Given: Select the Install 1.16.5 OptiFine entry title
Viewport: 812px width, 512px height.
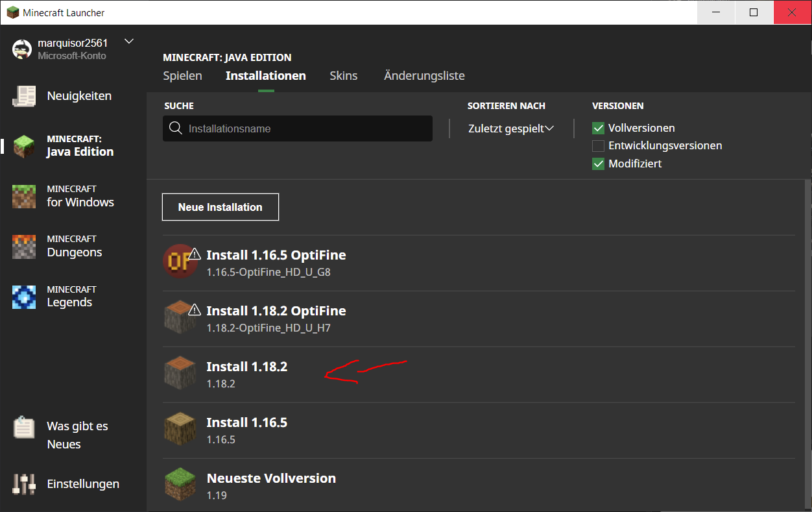Looking at the screenshot, I should coord(276,255).
